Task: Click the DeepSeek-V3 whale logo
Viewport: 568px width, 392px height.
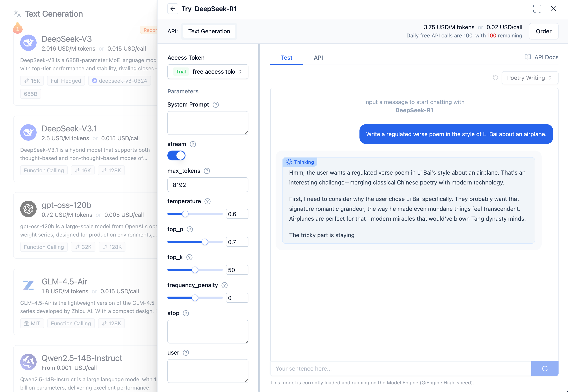Action: [x=28, y=43]
